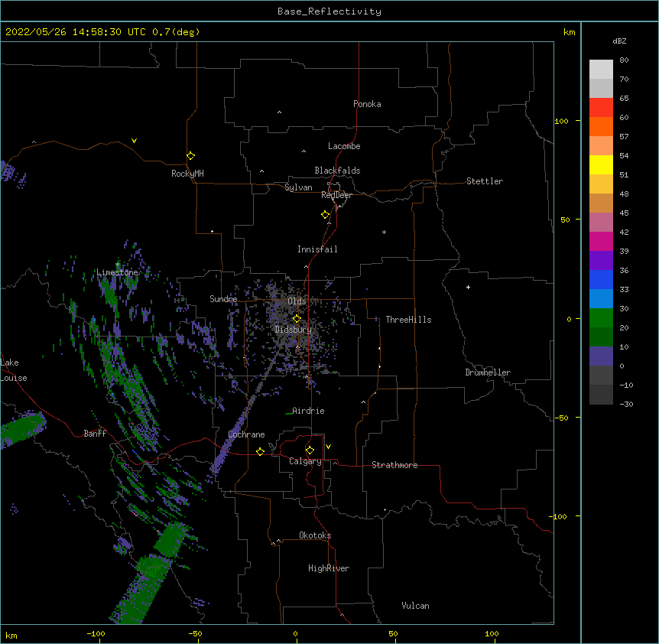Click the dBZ legend heading

click(x=619, y=41)
